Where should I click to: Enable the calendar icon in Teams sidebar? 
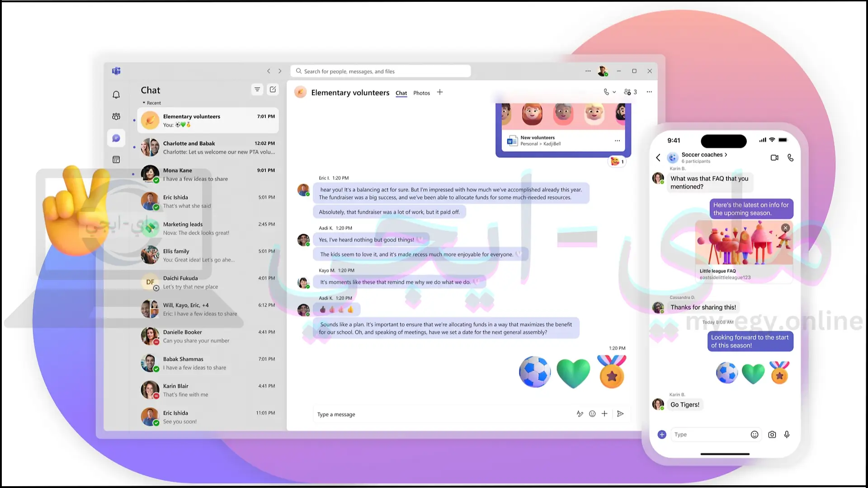point(116,159)
